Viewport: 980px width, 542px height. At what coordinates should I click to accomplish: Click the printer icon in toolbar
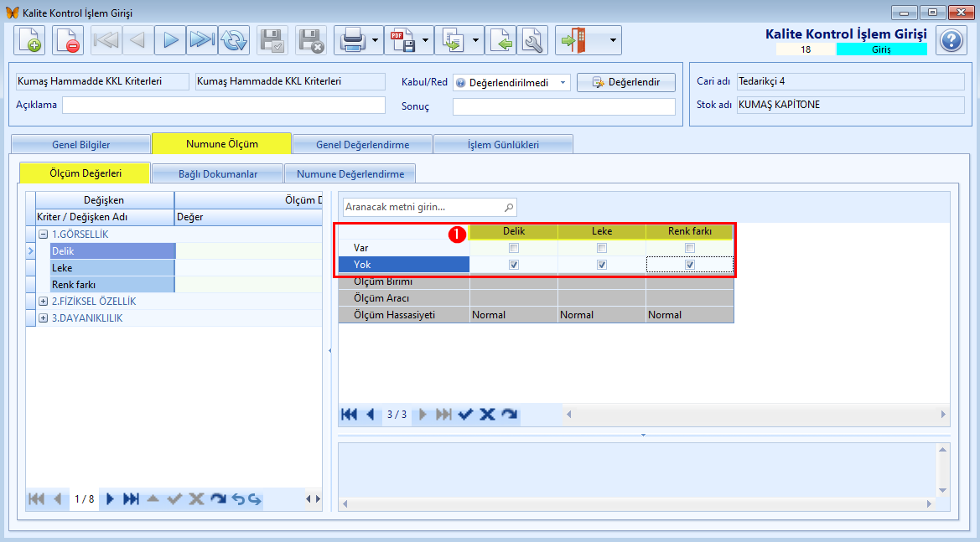pos(352,40)
